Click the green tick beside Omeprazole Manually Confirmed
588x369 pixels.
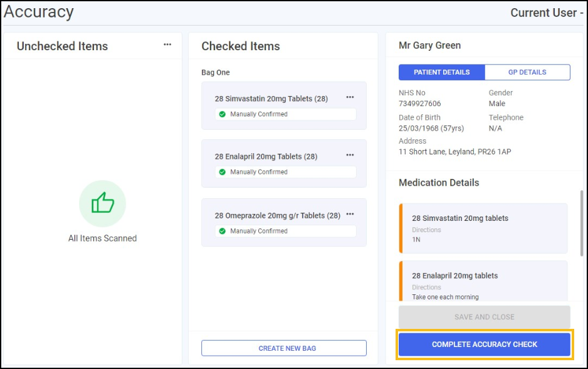click(223, 231)
